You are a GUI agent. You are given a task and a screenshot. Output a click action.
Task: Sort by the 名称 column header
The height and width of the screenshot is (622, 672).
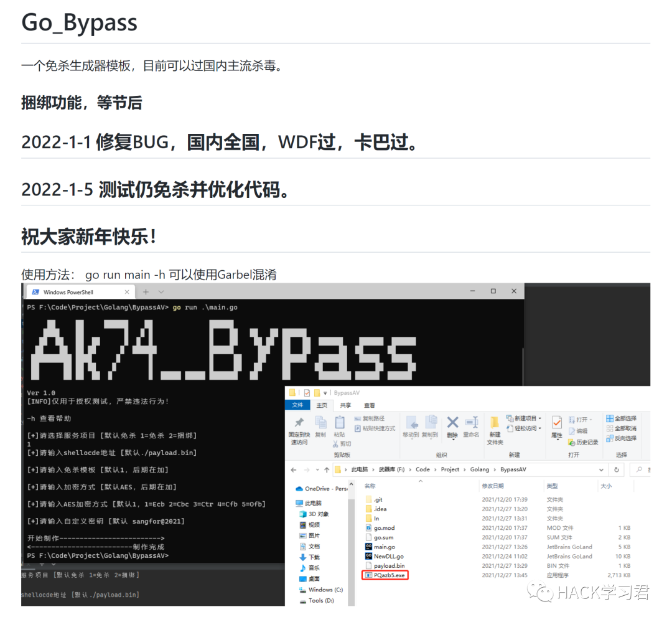point(370,486)
